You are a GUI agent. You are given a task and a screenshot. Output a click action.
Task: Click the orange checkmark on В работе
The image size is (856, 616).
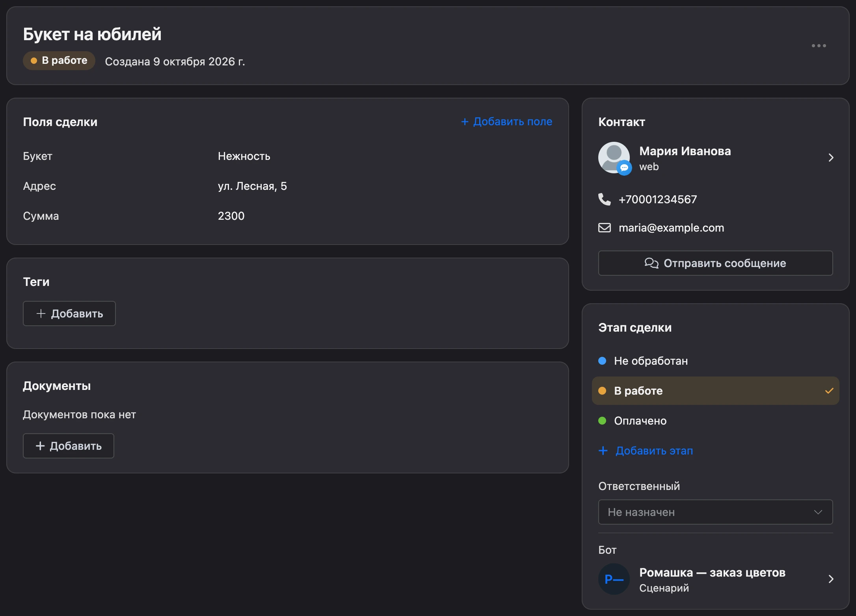(829, 391)
